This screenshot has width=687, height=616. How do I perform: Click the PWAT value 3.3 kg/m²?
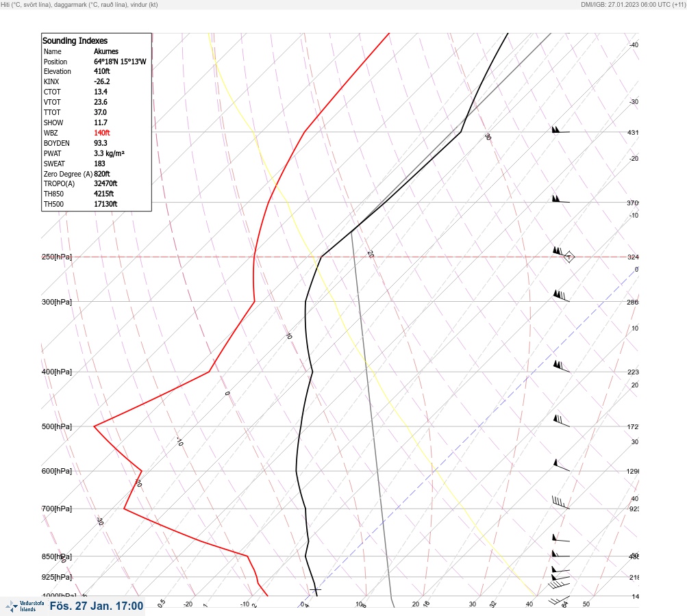(x=109, y=153)
